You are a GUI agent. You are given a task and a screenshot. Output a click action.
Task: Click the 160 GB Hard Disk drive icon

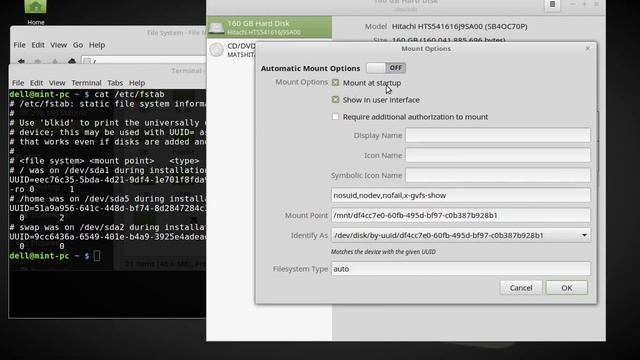click(x=216, y=27)
